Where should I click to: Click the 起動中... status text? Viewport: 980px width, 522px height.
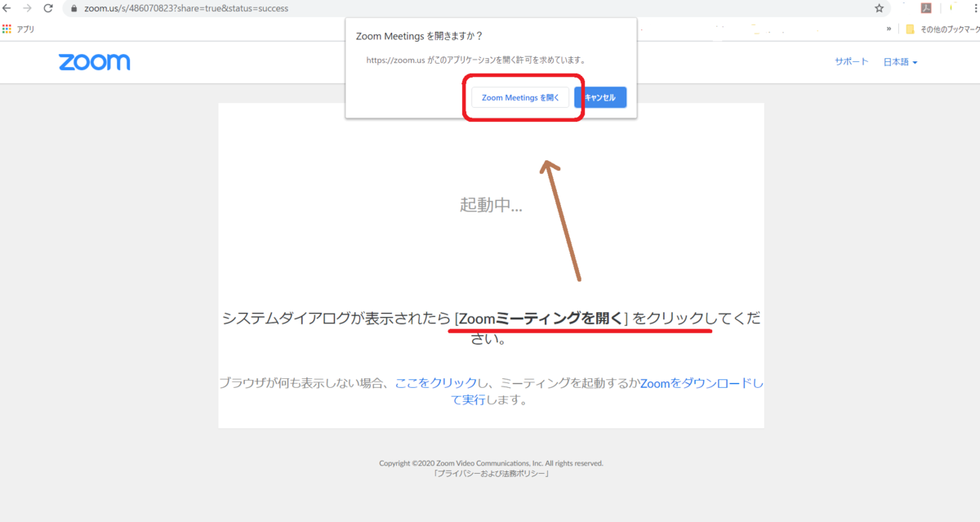click(491, 205)
